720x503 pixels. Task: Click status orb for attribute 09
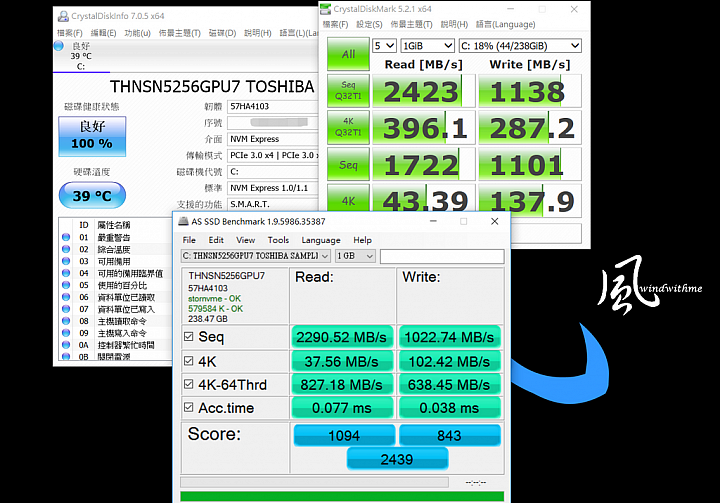pos(66,333)
